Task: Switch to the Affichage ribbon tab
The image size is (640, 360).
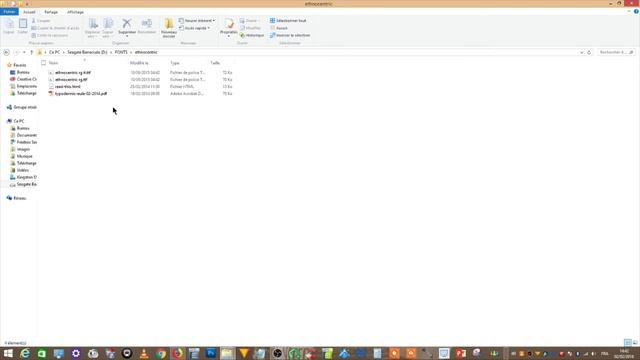Action: tap(75, 12)
